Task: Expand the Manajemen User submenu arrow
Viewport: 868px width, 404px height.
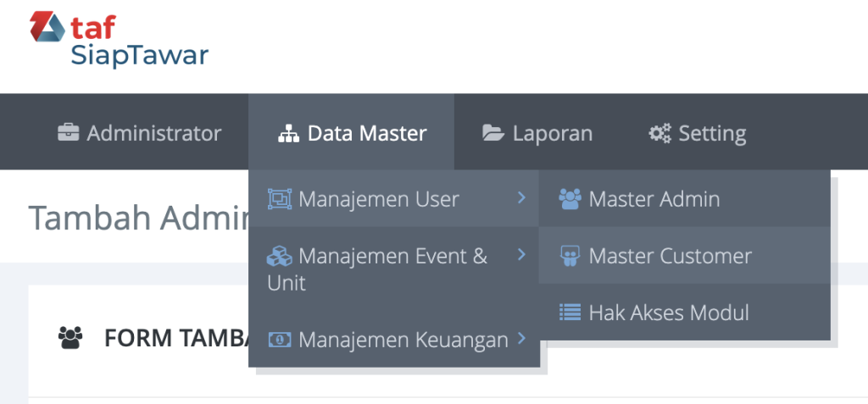Action: pyautogui.click(x=521, y=198)
